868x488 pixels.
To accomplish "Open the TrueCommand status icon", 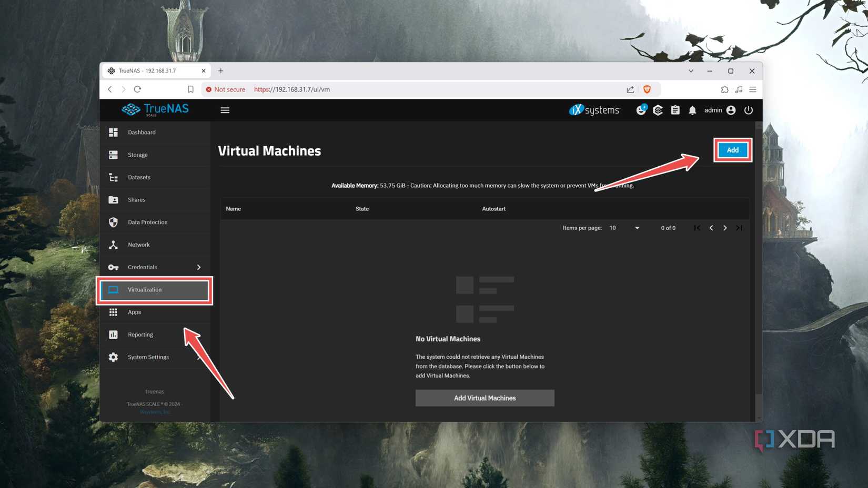I will coord(658,110).
